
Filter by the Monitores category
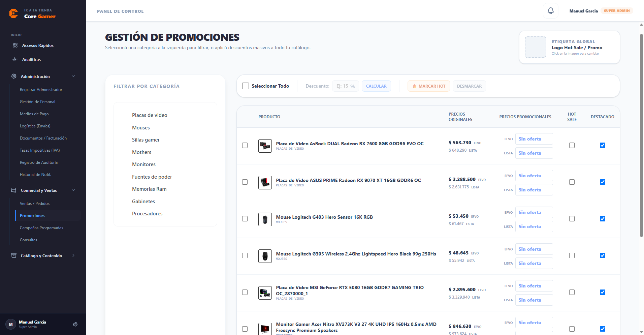click(x=144, y=164)
